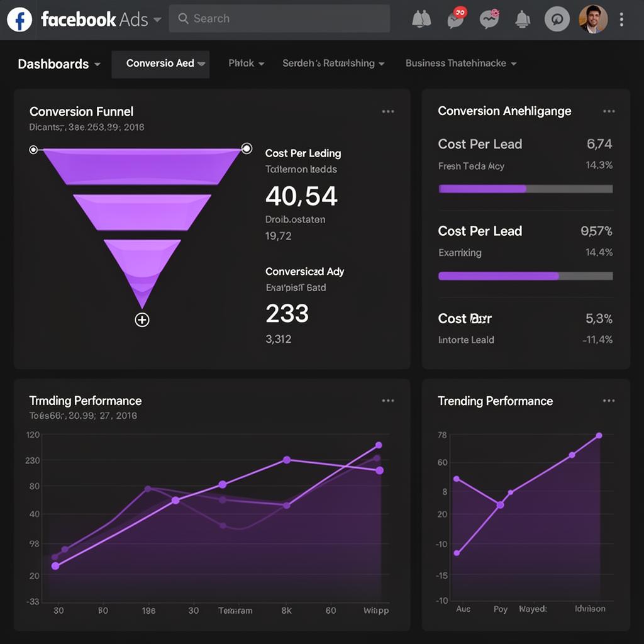Click the Examking progress bar
Image resolution: width=644 pixels, height=644 pixels.
(526, 276)
